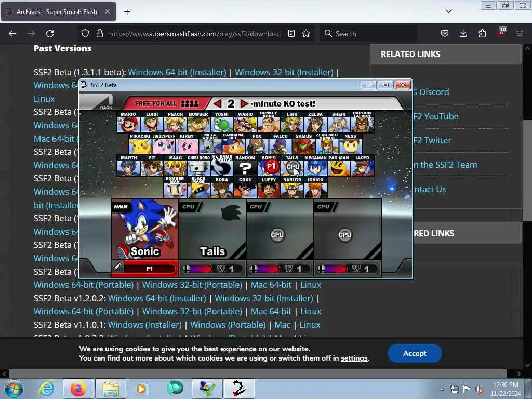Switch the Free For All mode button
Image resolution: width=532 pixels, height=399 pixels.
point(166,103)
